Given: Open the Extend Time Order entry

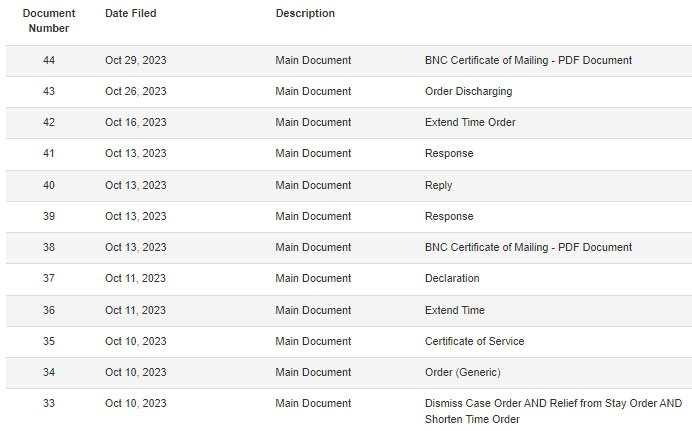Looking at the screenshot, I should pyautogui.click(x=470, y=122).
